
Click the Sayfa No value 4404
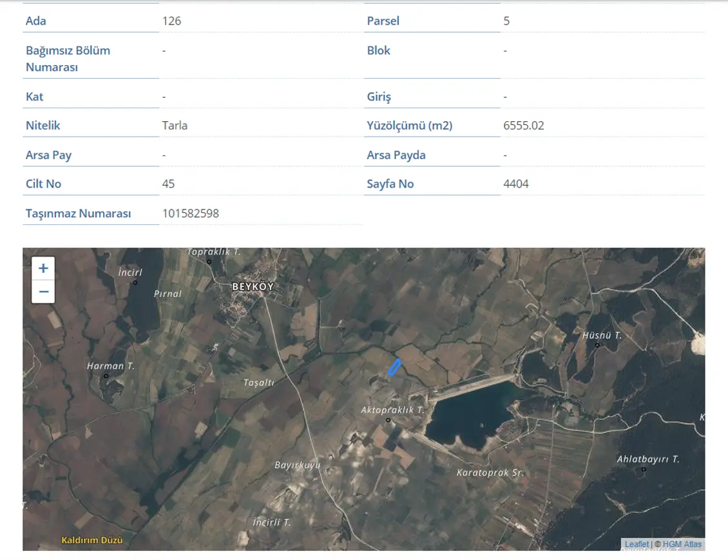[x=516, y=184]
